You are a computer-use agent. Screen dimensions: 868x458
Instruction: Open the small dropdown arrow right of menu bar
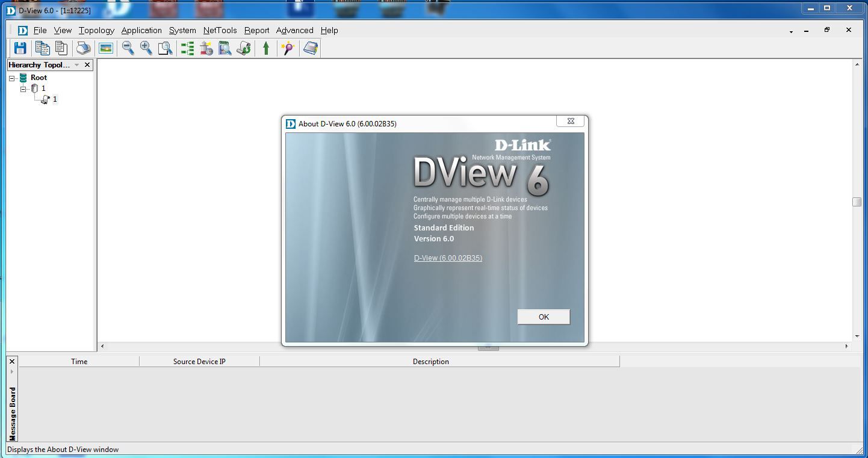click(791, 31)
